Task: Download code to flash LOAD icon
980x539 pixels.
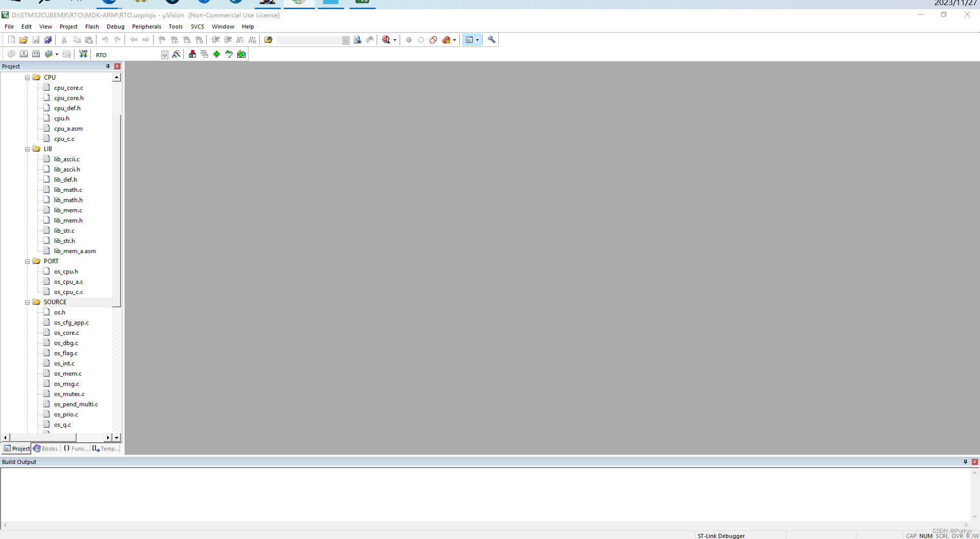Action: (x=83, y=54)
